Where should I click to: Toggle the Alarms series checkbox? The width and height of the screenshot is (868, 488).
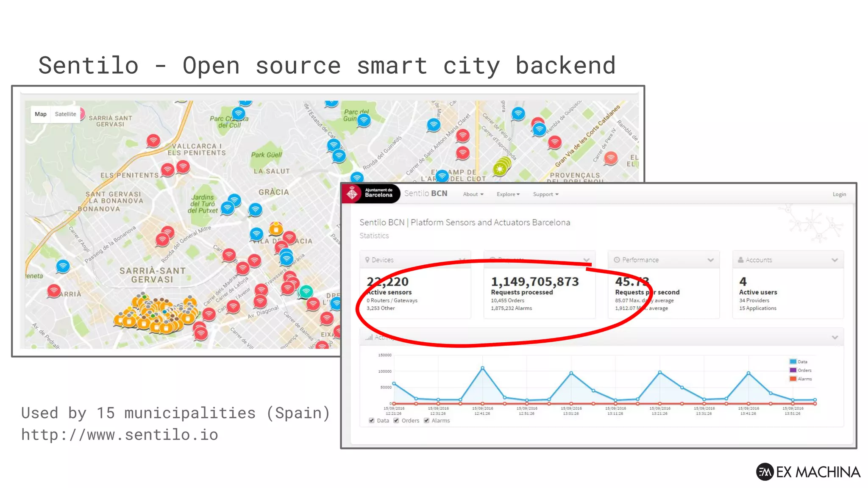coord(427,421)
